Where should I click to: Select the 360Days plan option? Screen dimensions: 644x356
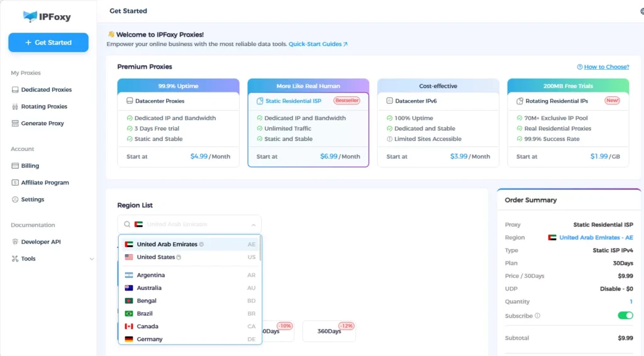click(x=329, y=331)
